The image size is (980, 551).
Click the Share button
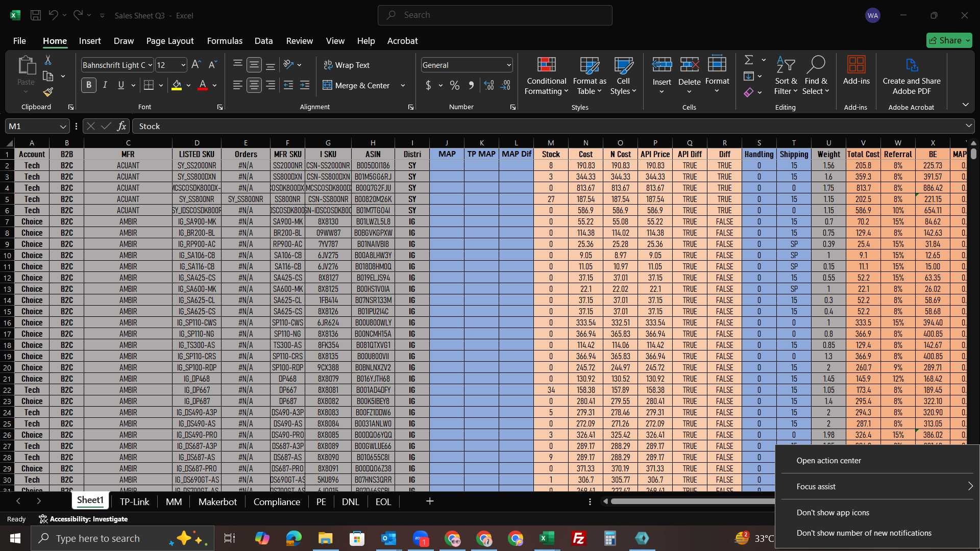coord(949,40)
